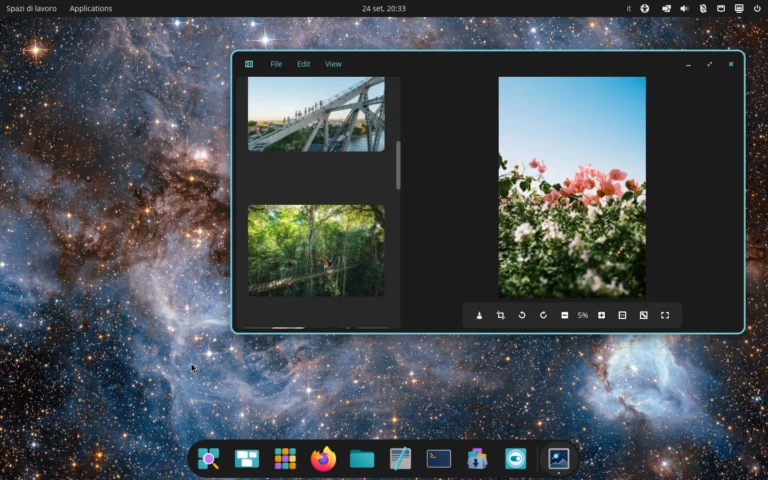Image resolution: width=768 pixels, height=480 pixels.
Task: Toggle the thumbnail sidebar panel icon
Action: [x=249, y=64]
